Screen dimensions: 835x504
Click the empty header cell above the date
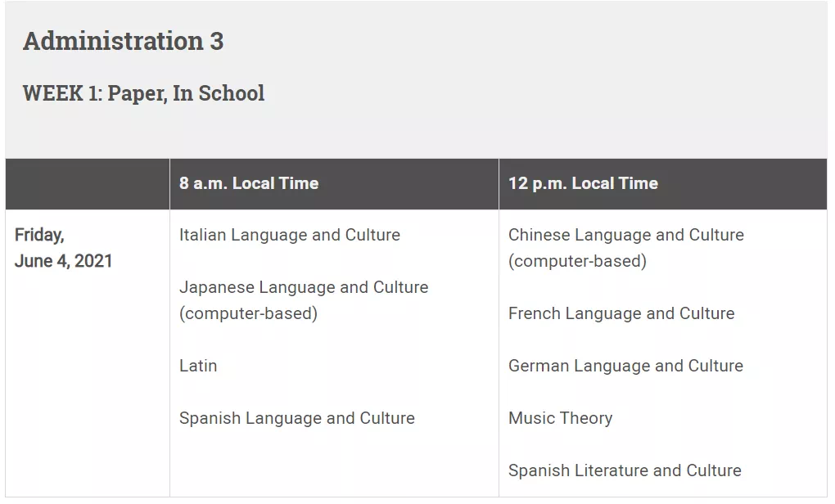[x=88, y=183]
